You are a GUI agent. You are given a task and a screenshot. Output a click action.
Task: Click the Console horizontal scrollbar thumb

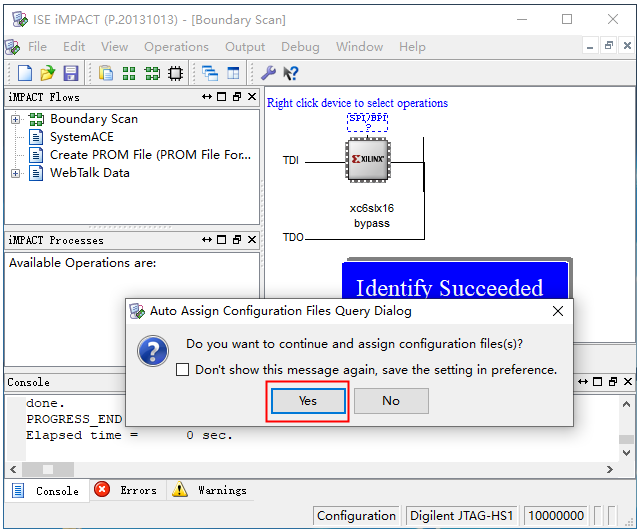coord(48,469)
